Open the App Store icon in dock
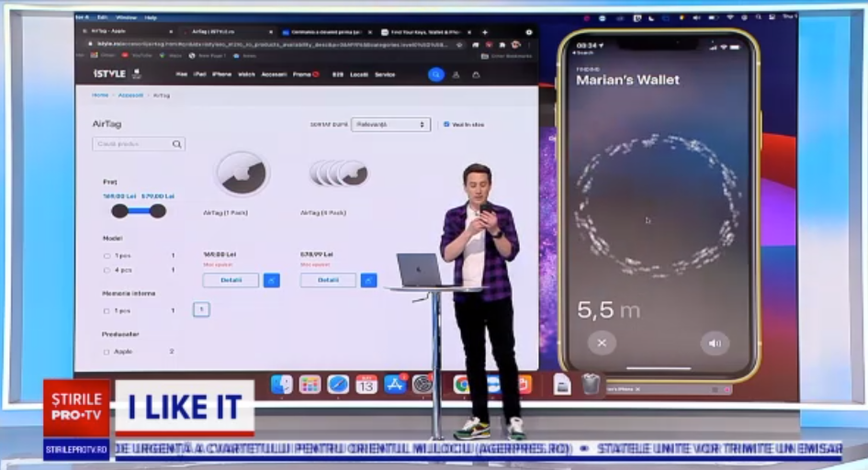868x470 pixels. (395, 384)
